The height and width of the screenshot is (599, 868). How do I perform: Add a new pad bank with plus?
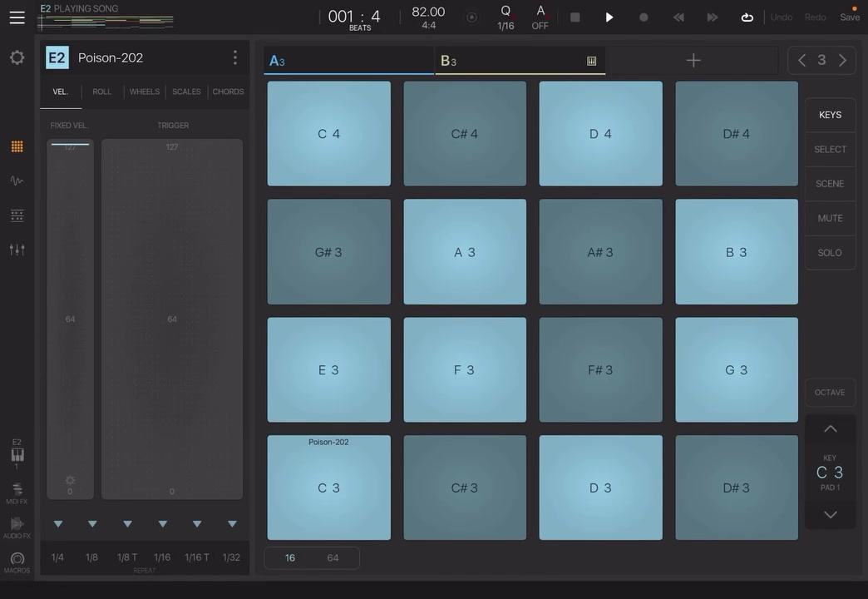point(693,61)
